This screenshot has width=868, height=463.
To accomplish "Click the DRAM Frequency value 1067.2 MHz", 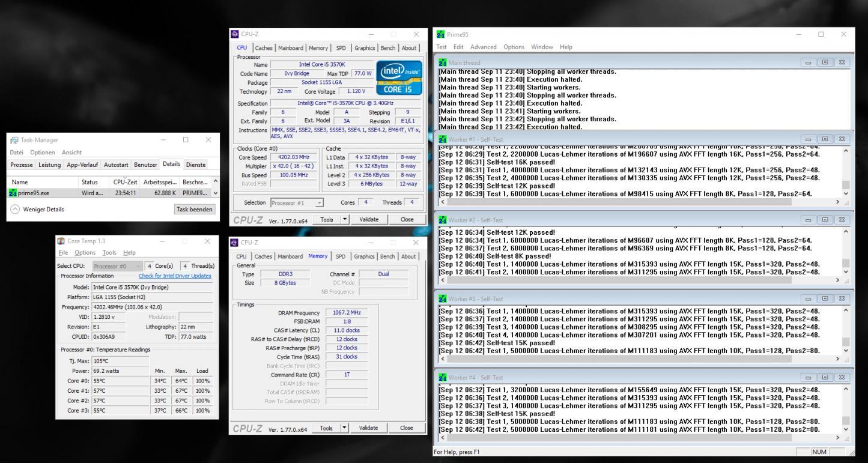I will [x=345, y=313].
